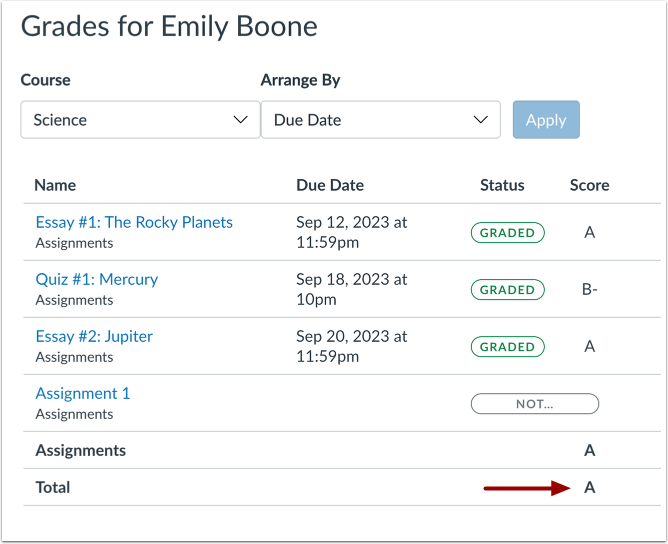Click the B- score for Quiz #1
Screen dimensions: 668x544
point(590,290)
